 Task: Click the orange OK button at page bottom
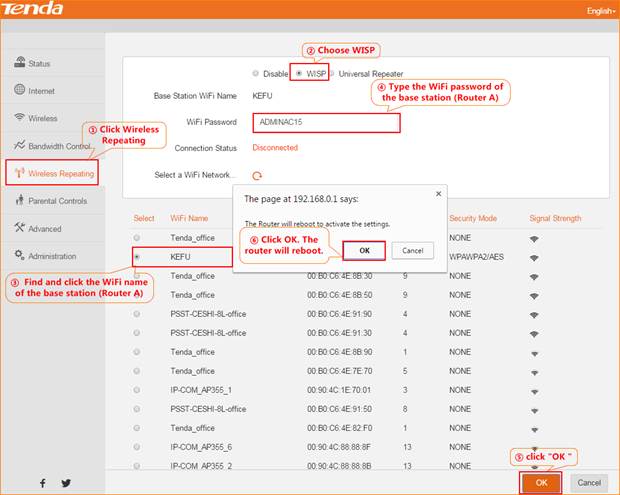click(x=541, y=482)
